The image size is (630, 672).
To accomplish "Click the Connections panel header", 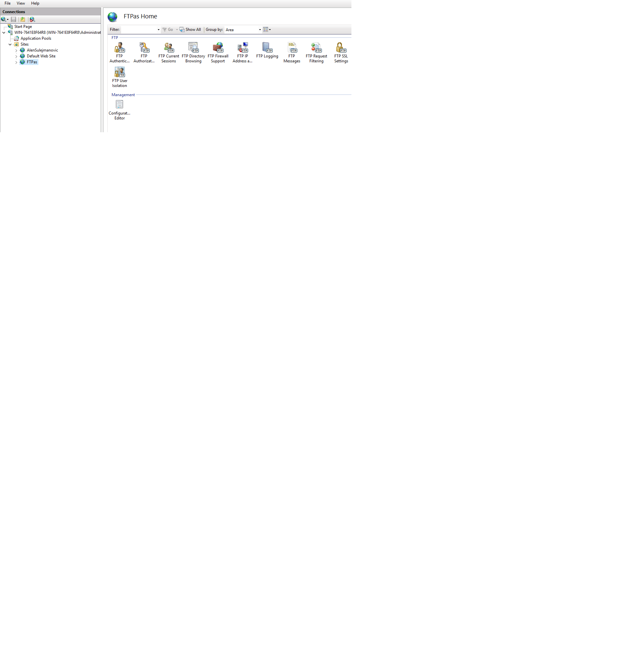I will tap(51, 12).
